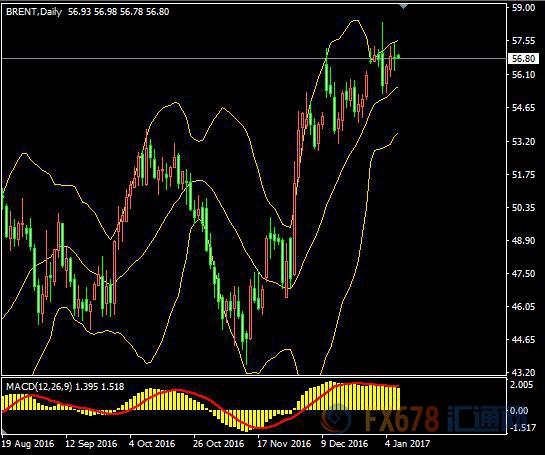Click the 0.00 MACD zero level label
The image size is (545, 455).
(519, 411)
